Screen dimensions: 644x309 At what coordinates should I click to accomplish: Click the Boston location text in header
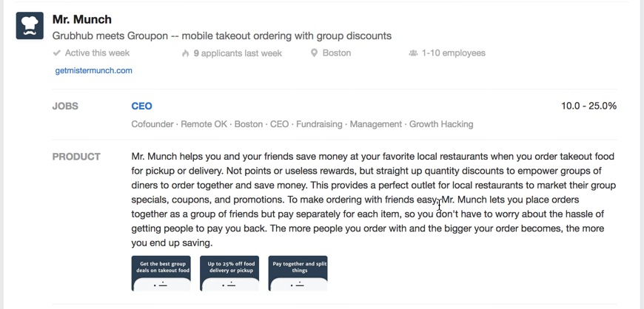click(x=337, y=53)
